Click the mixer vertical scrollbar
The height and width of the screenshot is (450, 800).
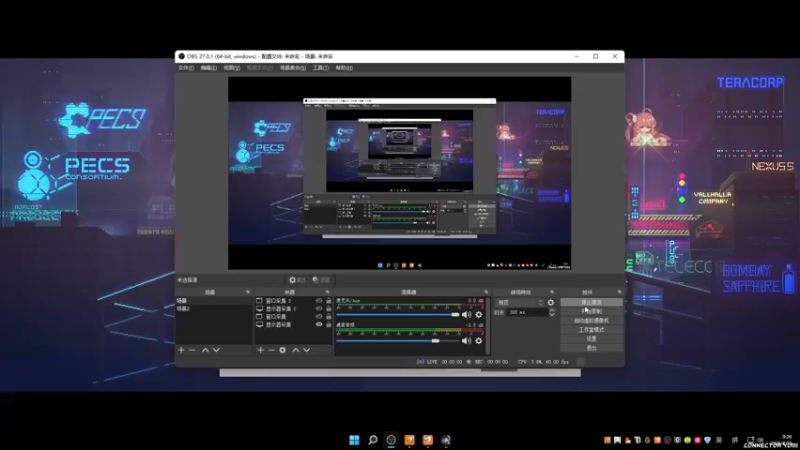[x=488, y=326]
